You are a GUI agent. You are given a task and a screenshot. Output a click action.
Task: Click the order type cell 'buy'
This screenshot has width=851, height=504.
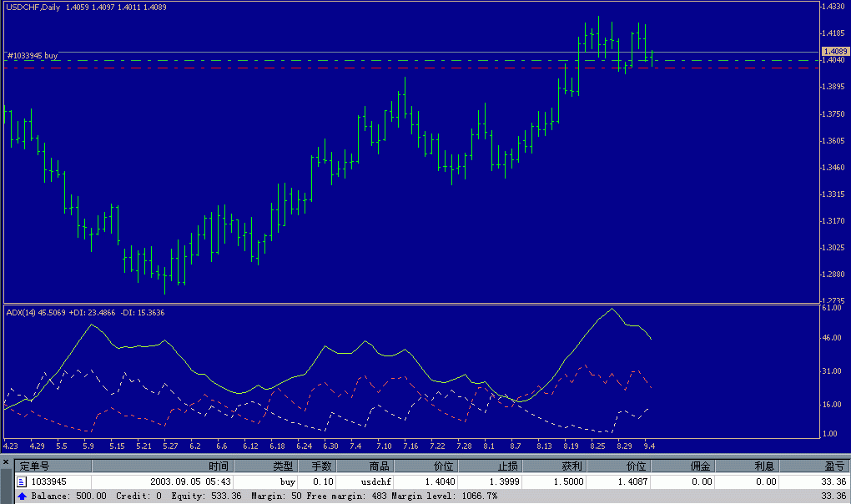pyautogui.click(x=288, y=481)
